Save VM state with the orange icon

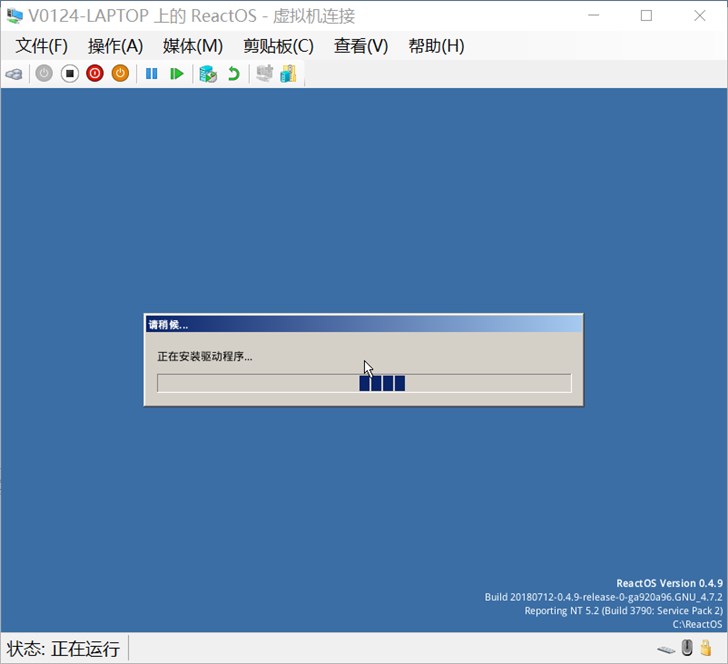point(120,73)
